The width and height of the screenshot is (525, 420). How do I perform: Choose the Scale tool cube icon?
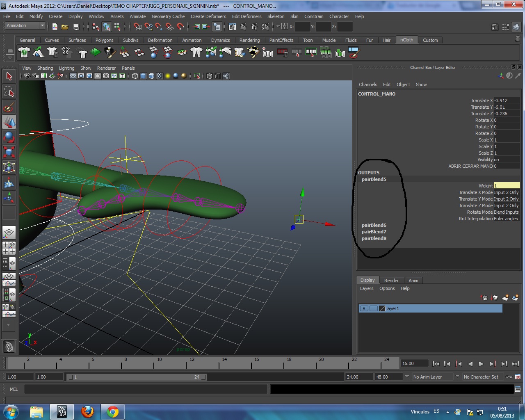pyautogui.click(x=9, y=152)
